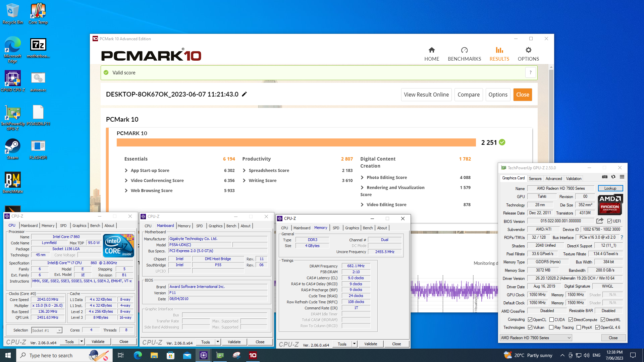Open TechPowerUp GPU-Z desktop icon
Viewport: 644px width, 362px height.
(13, 117)
